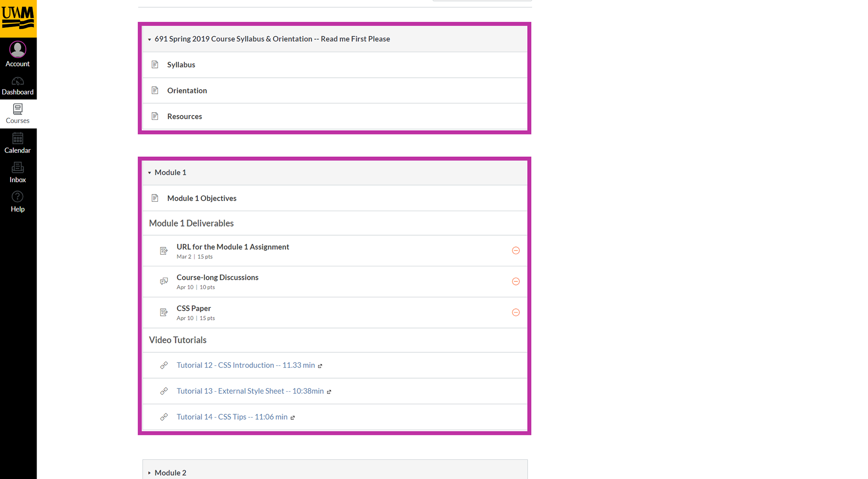The width and height of the screenshot is (868, 479).
Task: Open Tutorial 13 - External Style Sheet link
Action: pos(250,391)
